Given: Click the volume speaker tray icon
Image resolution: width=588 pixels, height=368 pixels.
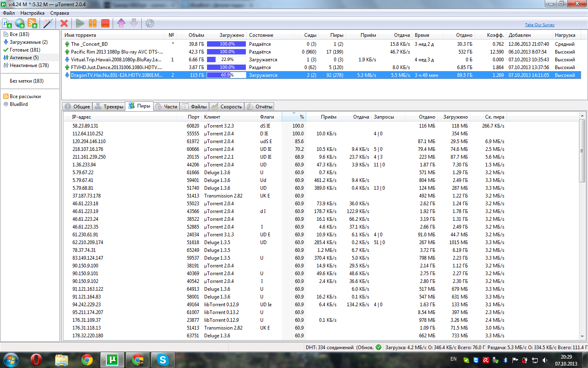Looking at the screenshot, I should [545, 360].
